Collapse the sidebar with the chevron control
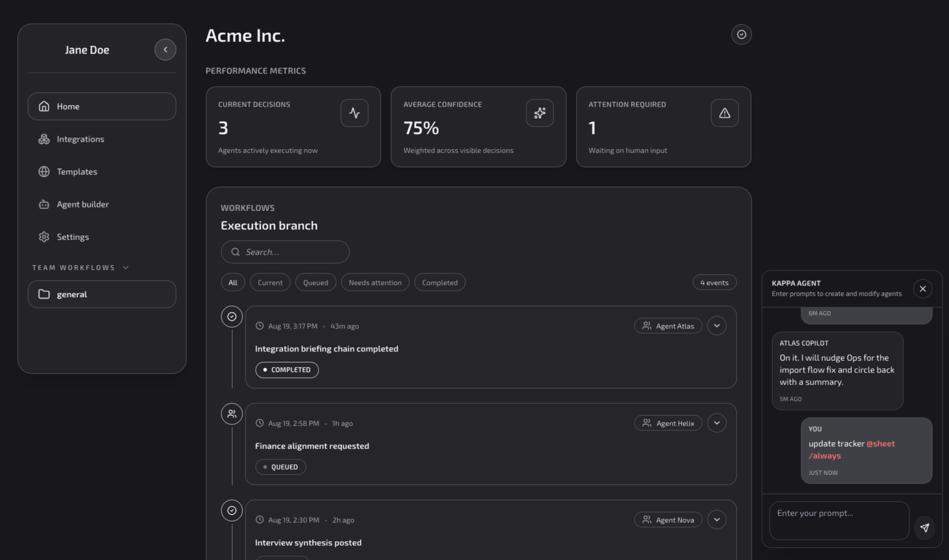Image resolution: width=949 pixels, height=560 pixels. coord(165,49)
